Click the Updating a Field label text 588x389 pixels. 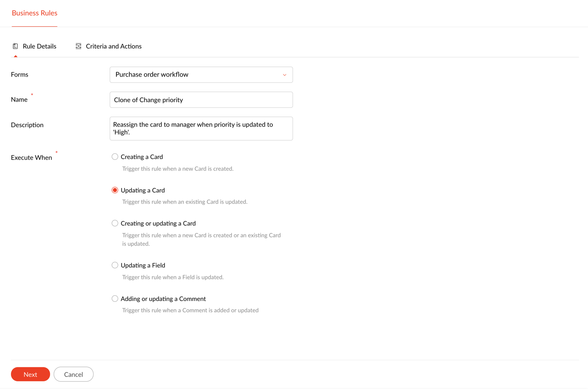[x=143, y=266]
